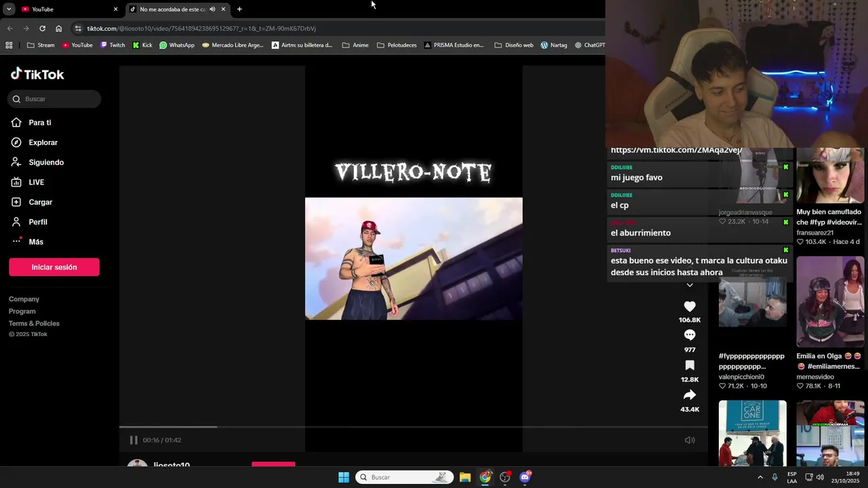Viewport: 868px width, 488px height.
Task: Go forward in browser history
Action: tap(26, 28)
